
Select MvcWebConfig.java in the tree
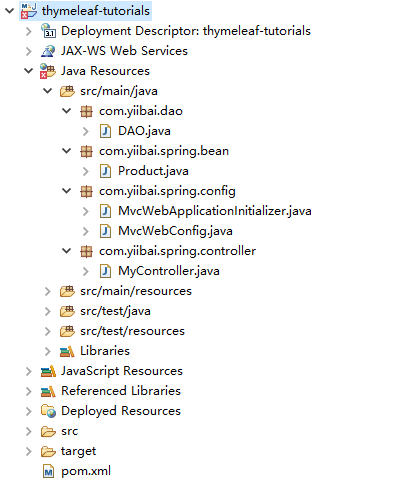175,231
